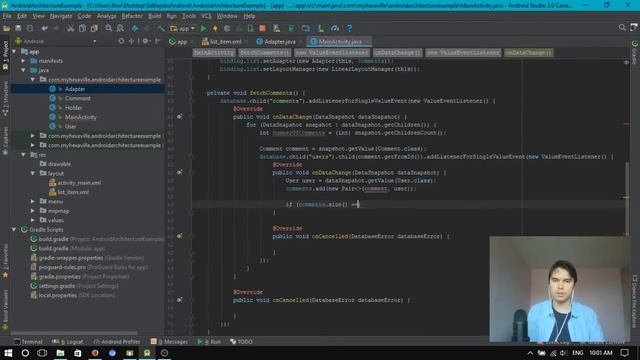The height and width of the screenshot is (360, 640).
Task: Click Task View taskbar icon
Action: [x=42, y=353]
